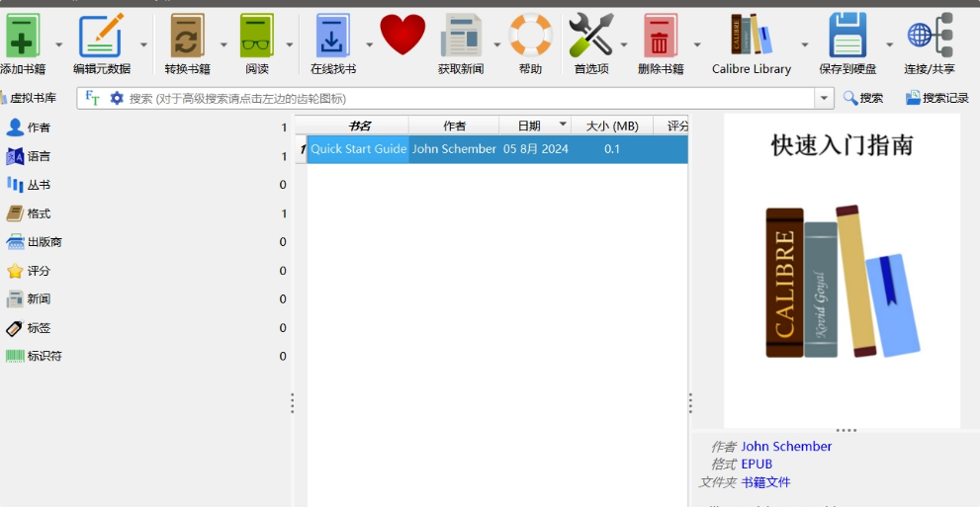Viewport: 980px width, 507px height.
Task: Expand Get books online dropdown arrow
Action: 369,44
